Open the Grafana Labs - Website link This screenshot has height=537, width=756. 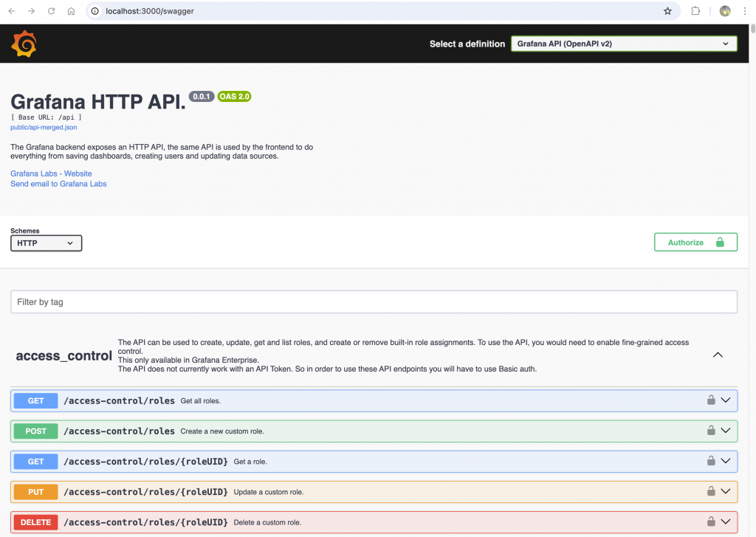(51, 174)
